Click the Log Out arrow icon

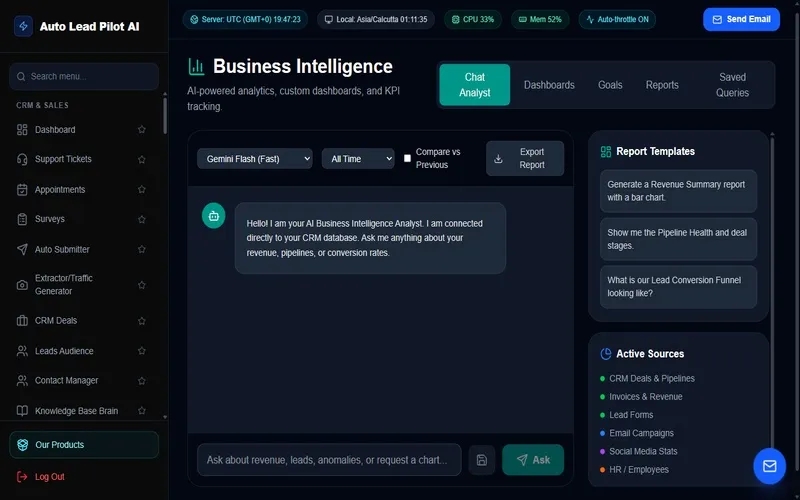[x=22, y=477]
